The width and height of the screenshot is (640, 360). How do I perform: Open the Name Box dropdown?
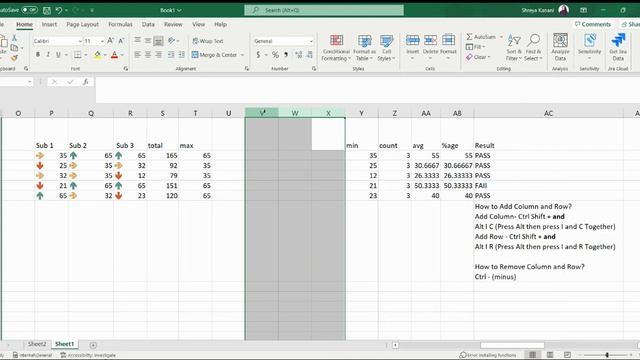29,82
